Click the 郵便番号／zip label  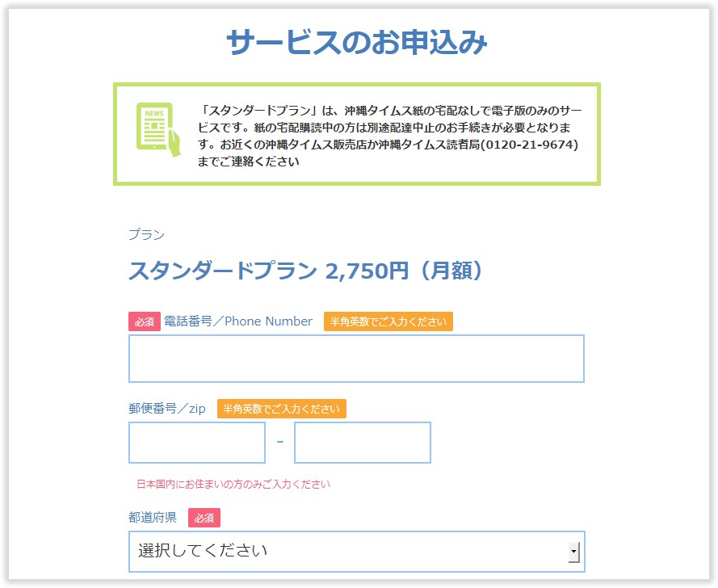click(x=167, y=409)
